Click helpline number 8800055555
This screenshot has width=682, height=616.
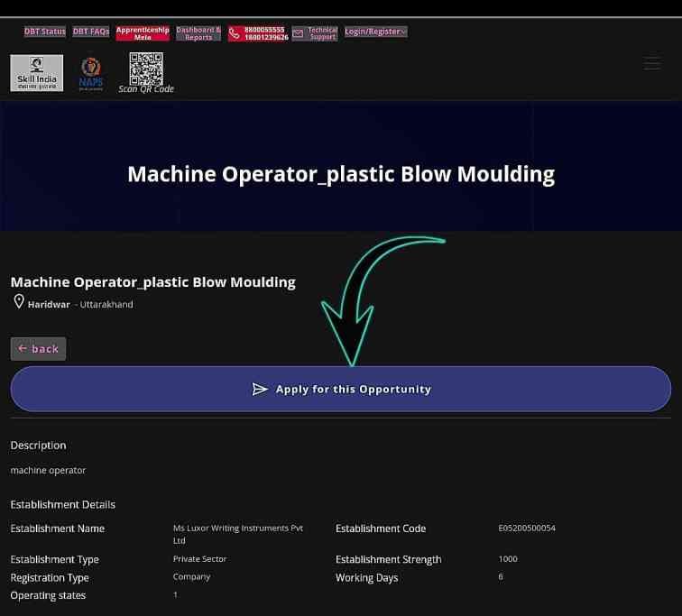point(264,30)
